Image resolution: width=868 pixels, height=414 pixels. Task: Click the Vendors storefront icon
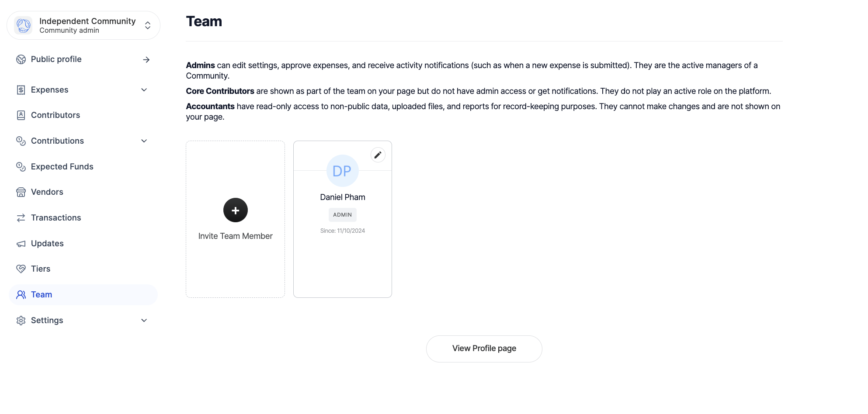click(21, 192)
